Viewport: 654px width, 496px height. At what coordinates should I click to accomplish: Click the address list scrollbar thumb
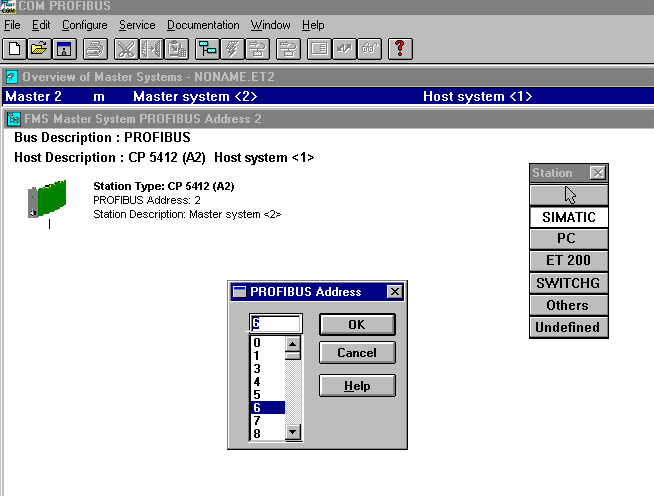click(x=293, y=356)
